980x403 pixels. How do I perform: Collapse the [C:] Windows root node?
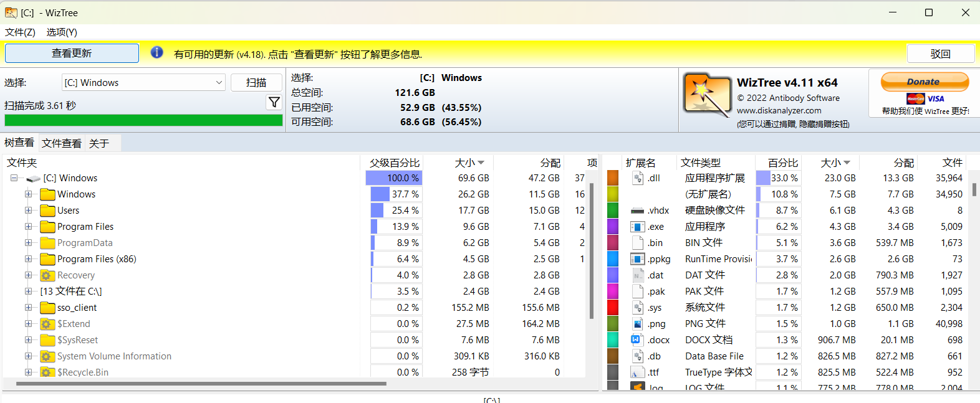pyautogui.click(x=14, y=178)
